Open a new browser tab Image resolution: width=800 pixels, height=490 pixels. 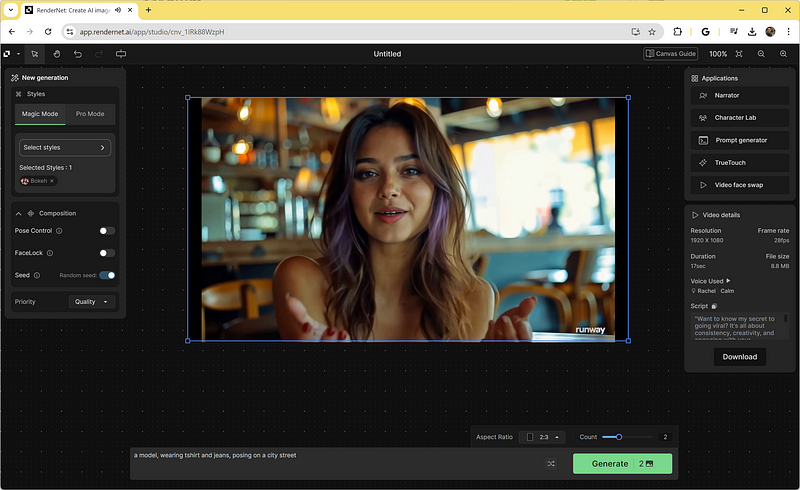pos(148,10)
